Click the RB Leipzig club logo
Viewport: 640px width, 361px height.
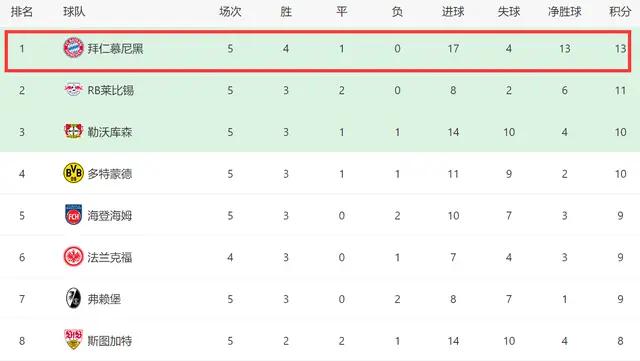pyautogui.click(x=73, y=90)
